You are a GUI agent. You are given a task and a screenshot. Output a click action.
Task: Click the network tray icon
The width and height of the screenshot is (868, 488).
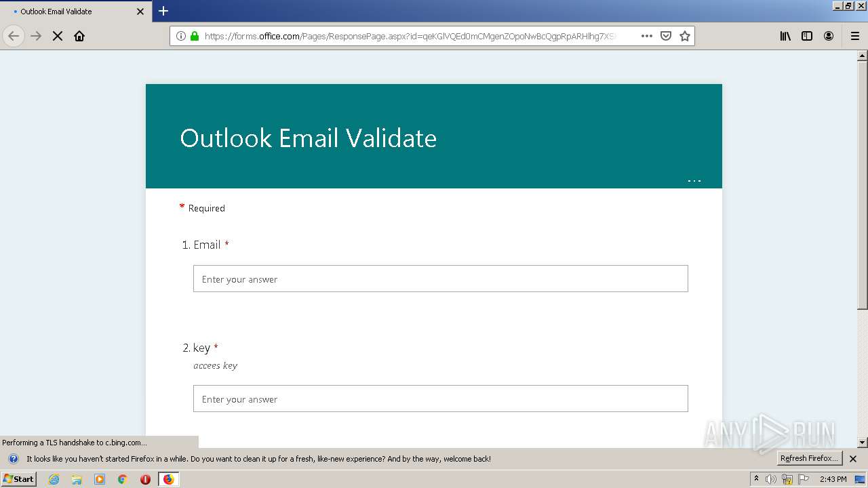[x=787, y=479]
